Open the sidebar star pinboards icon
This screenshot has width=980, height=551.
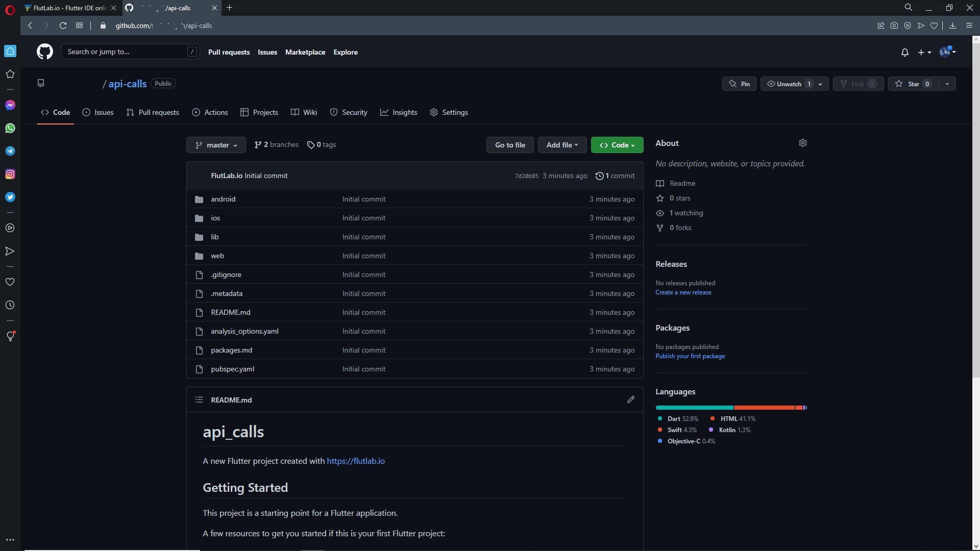[x=10, y=74]
